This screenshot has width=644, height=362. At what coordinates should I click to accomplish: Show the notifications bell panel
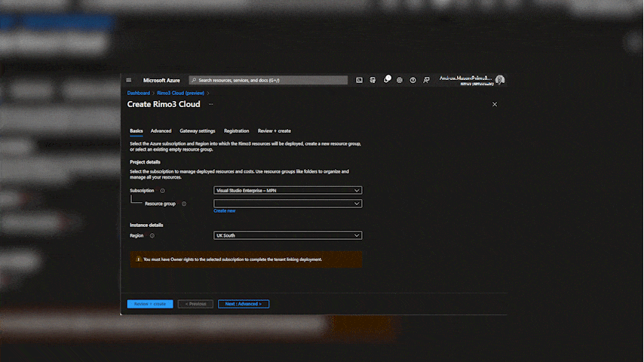pyautogui.click(x=386, y=80)
